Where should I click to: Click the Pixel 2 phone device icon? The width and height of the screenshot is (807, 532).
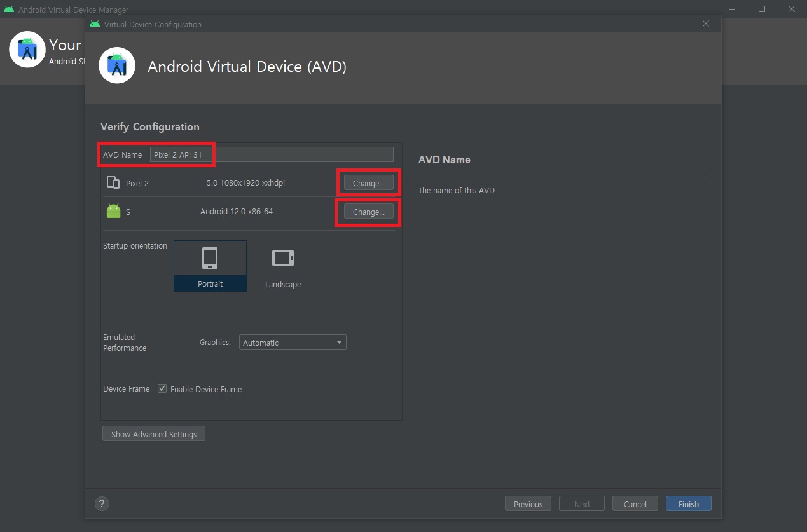[113, 183]
